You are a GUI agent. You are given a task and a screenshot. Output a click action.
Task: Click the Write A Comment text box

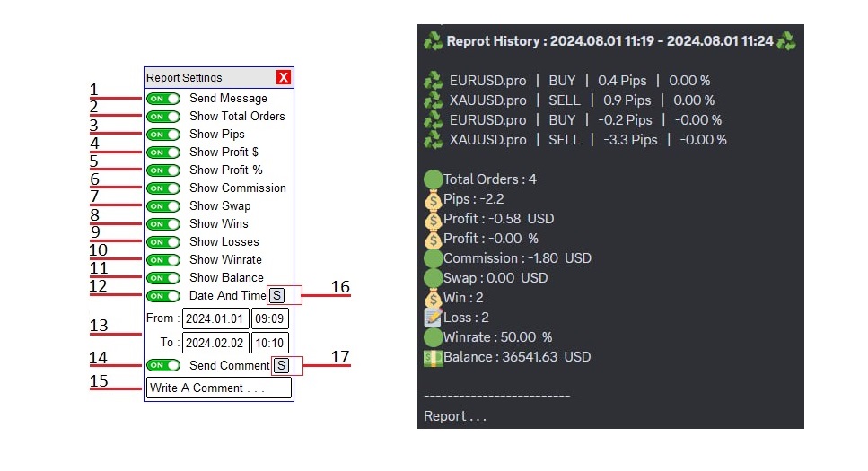coord(219,388)
